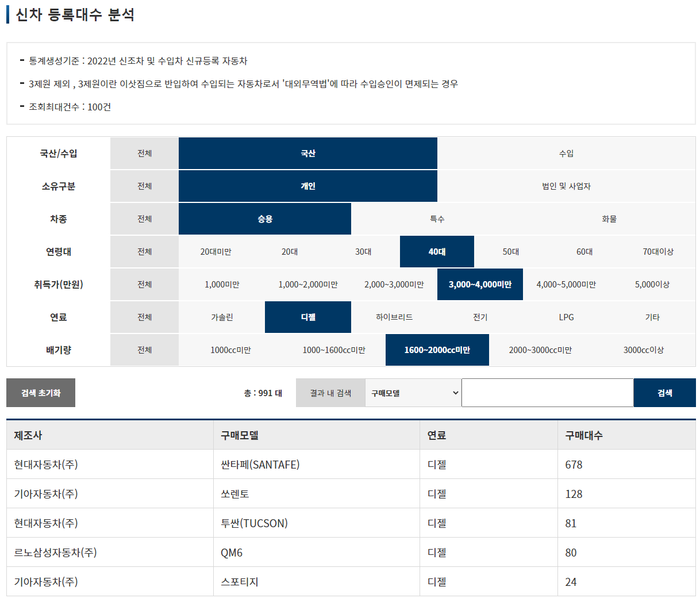The image size is (700, 602).
Task: Select 전체 in the 차종 row
Action: coord(144,219)
